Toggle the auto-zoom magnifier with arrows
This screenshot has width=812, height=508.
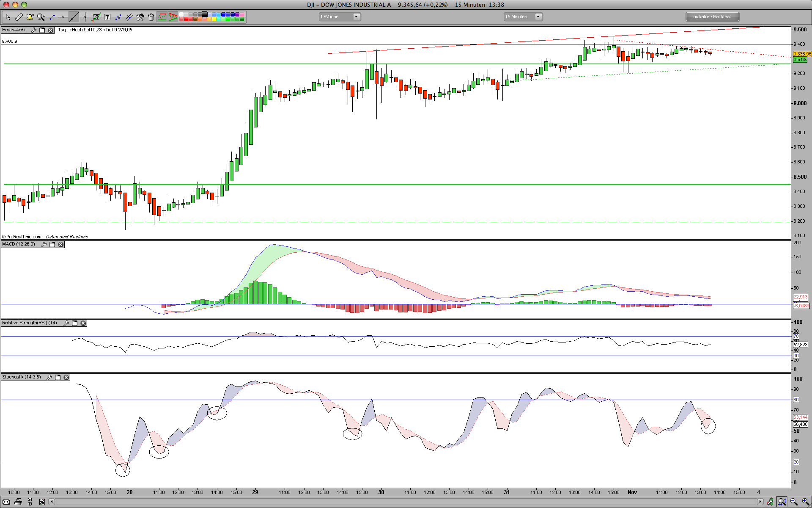point(782,502)
